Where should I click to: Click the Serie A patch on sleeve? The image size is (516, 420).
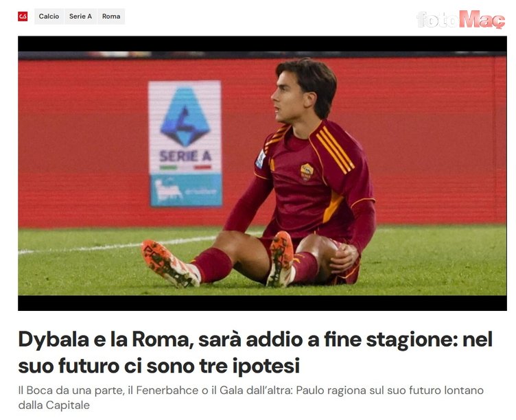(261, 159)
